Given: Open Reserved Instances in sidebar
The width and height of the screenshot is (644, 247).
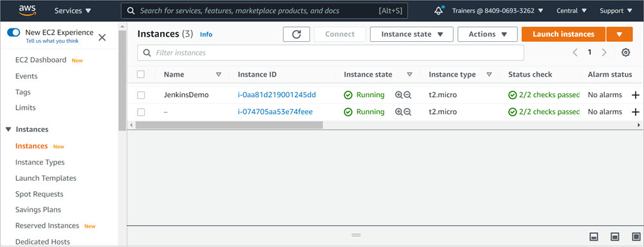Looking at the screenshot, I should point(47,226).
